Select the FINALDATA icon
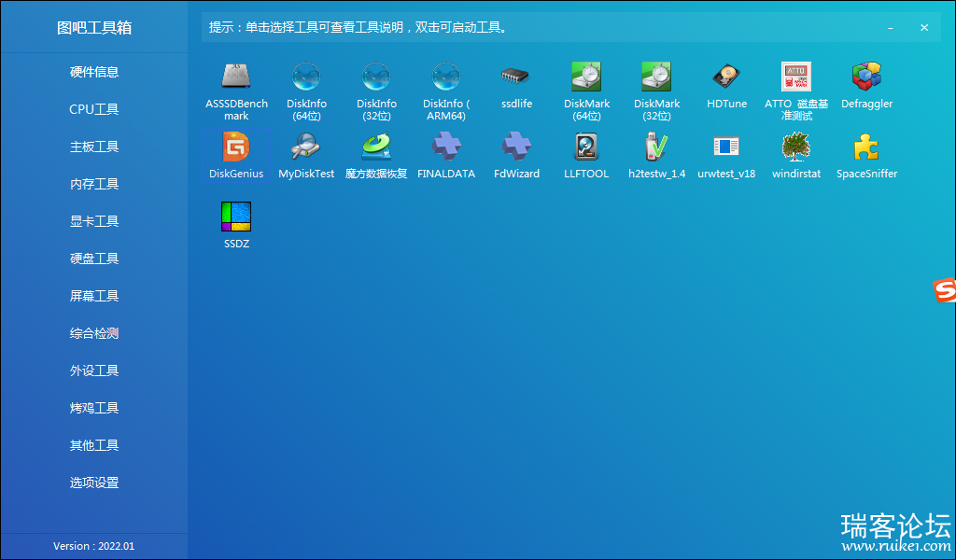 (x=446, y=147)
